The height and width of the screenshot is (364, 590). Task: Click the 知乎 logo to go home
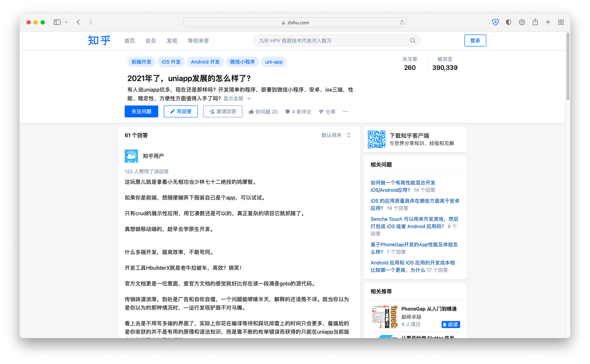point(99,41)
